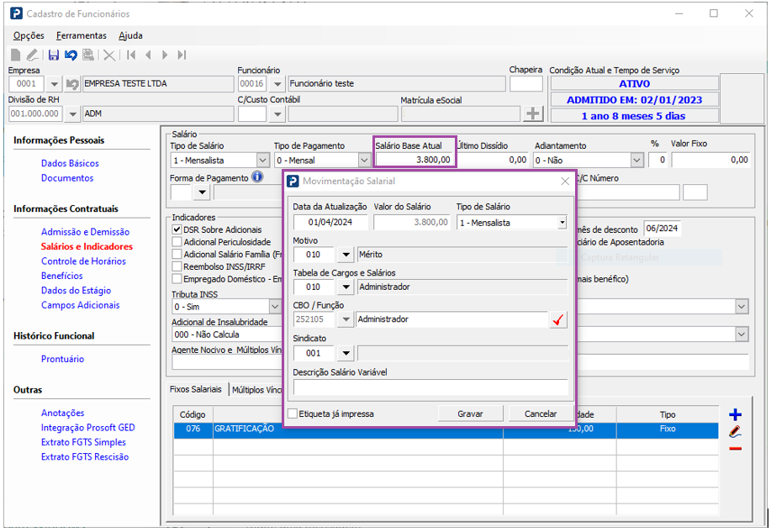This screenshot has width=771, height=532.
Task: Click the Data da Atualização date field
Action: point(330,223)
